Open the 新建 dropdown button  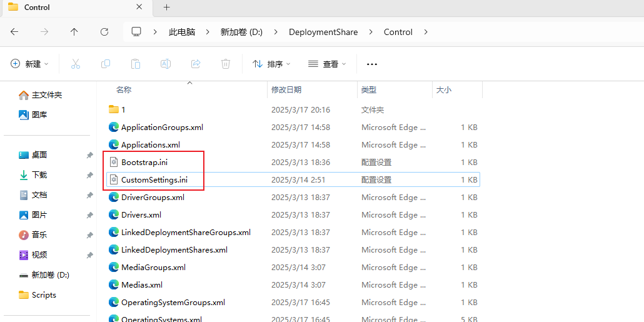pos(29,64)
